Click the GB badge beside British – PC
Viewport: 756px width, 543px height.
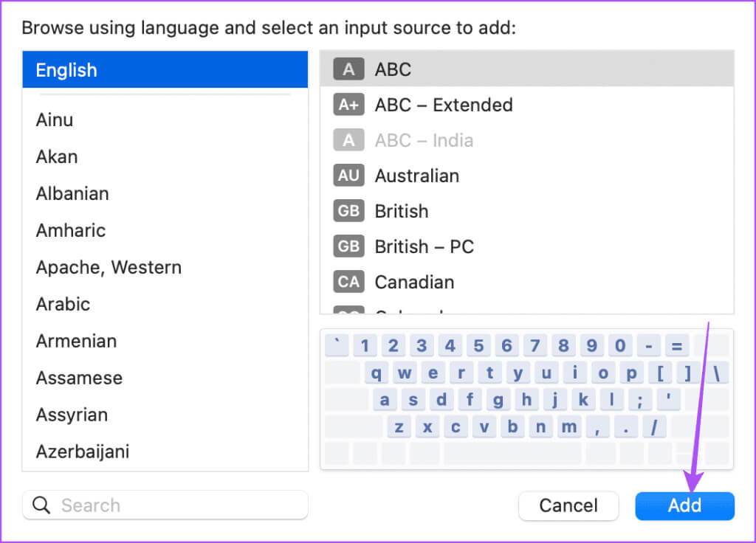click(x=348, y=246)
